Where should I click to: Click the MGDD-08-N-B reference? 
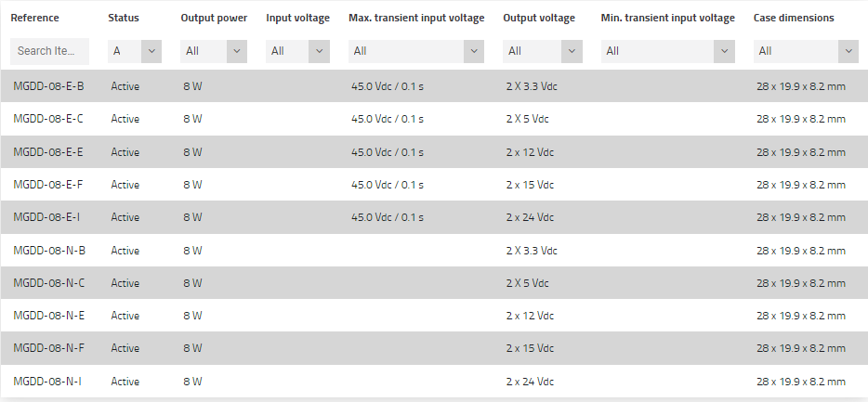50,251
